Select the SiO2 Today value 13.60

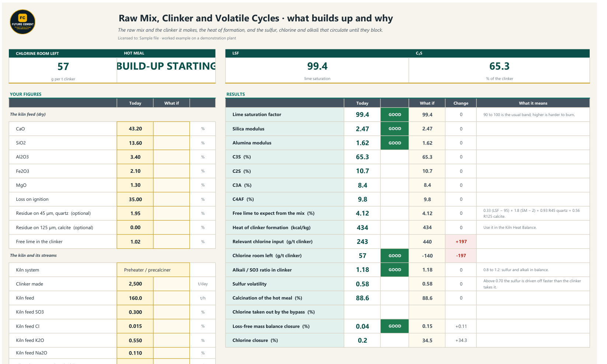pyautogui.click(x=135, y=143)
